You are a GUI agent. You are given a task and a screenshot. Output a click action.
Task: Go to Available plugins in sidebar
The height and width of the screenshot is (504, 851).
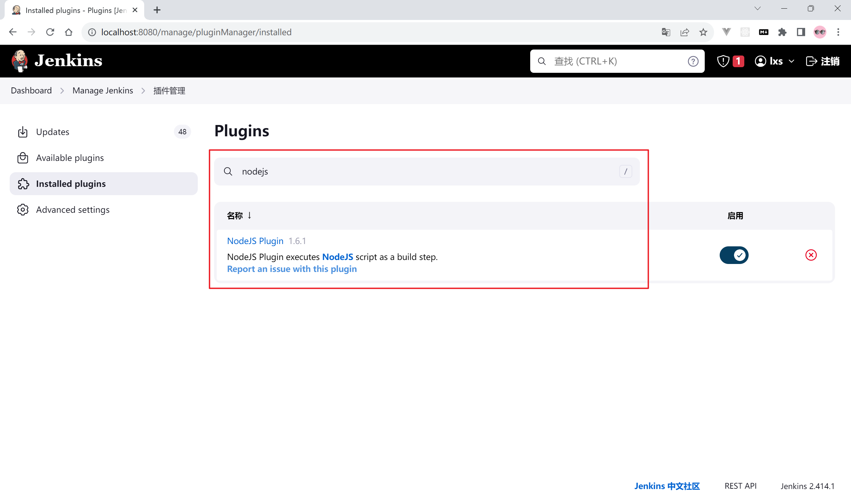click(69, 158)
